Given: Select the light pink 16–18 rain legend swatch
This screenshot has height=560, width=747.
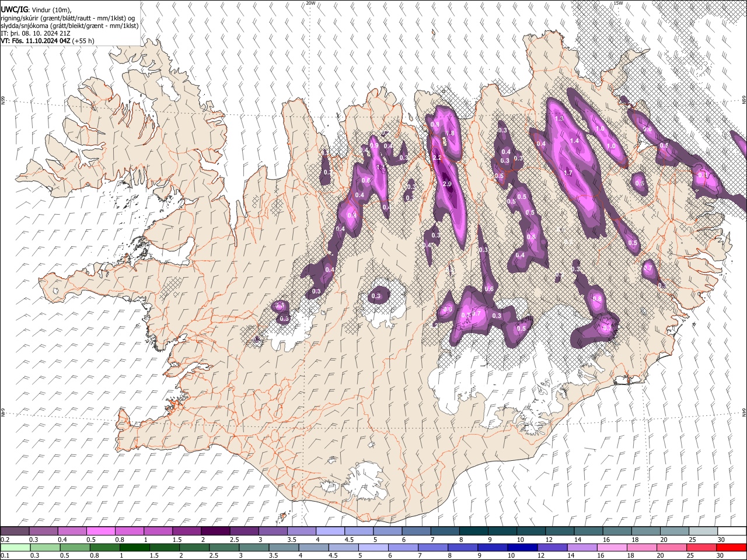Looking at the screenshot, I should [x=611, y=548].
